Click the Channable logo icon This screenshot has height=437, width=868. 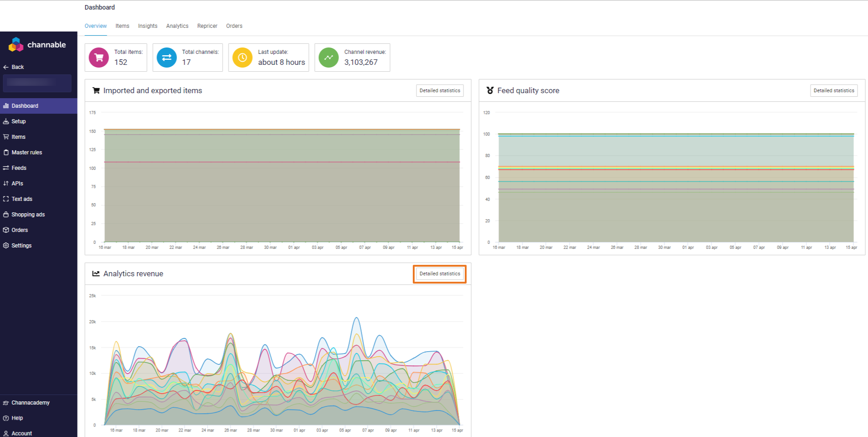click(x=16, y=45)
